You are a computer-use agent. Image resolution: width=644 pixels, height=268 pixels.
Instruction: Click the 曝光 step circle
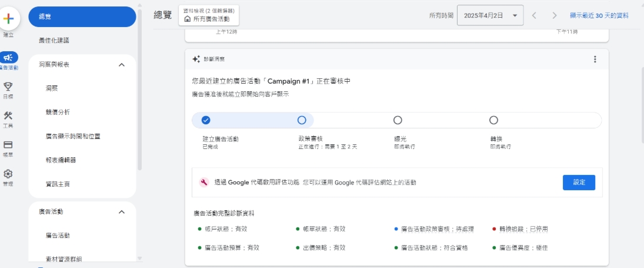point(398,120)
